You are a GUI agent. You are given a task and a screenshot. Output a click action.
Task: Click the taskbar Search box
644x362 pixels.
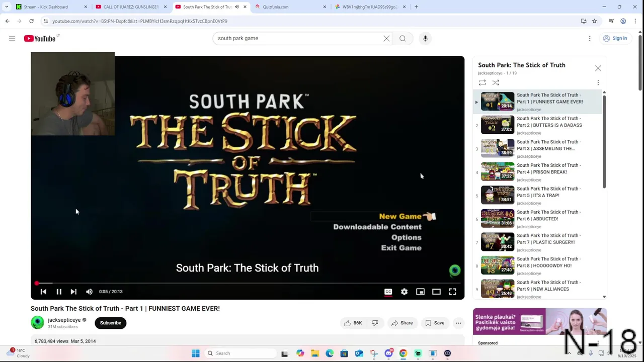click(x=242, y=353)
